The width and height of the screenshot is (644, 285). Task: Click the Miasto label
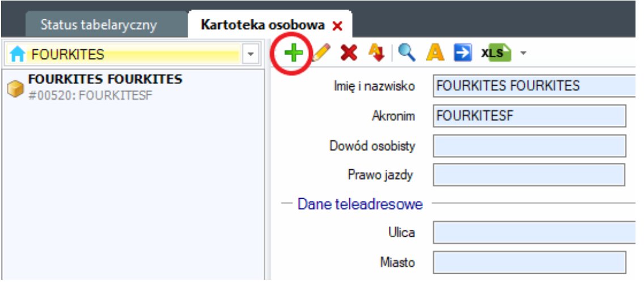click(x=397, y=262)
